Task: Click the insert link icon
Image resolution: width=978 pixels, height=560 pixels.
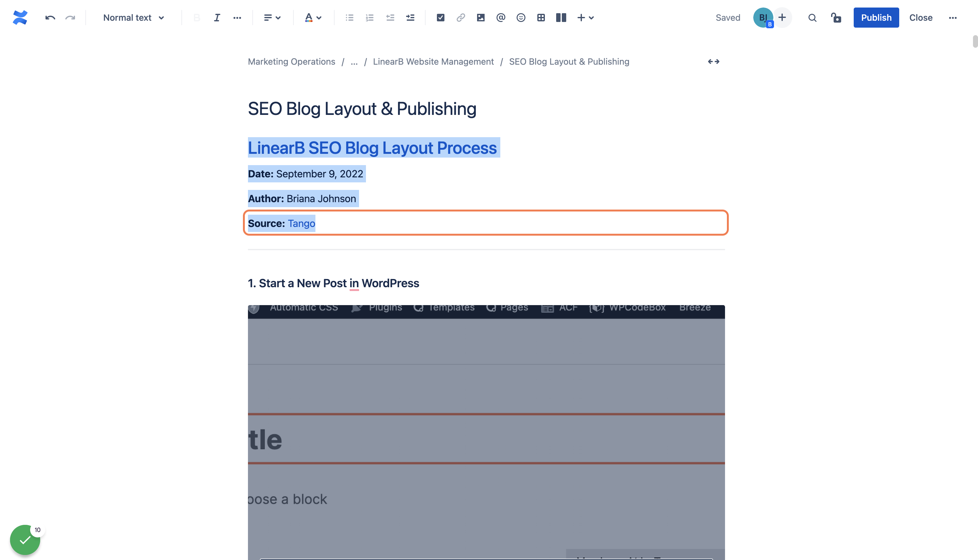Action: 461,18
